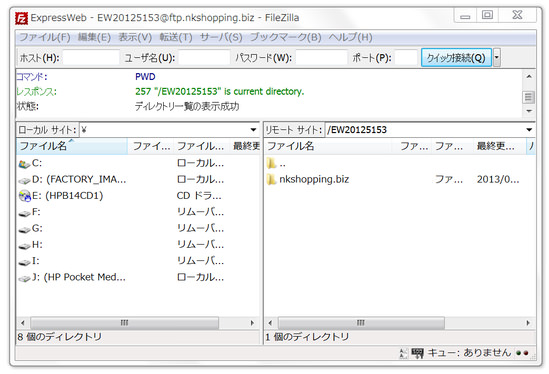Click the ポート(P) input field

coord(406,57)
